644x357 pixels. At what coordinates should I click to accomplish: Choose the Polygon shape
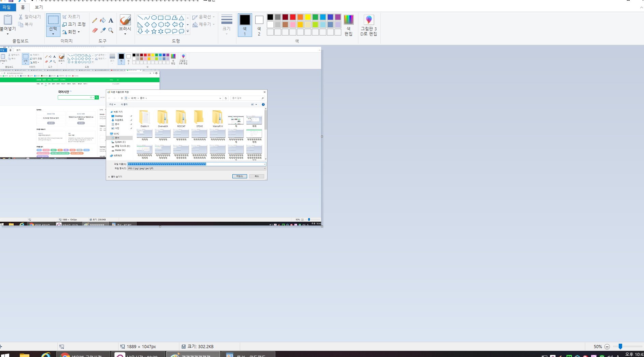click(x=175, y=18)
